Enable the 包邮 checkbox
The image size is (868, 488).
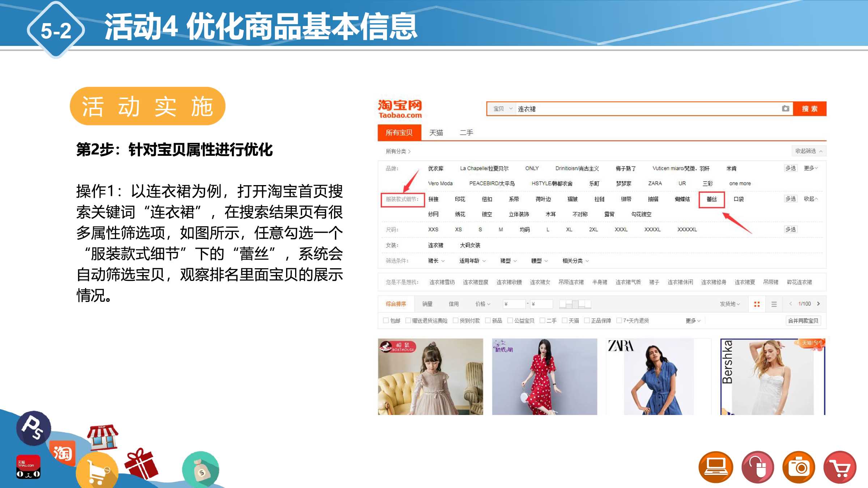click(386, 320)
